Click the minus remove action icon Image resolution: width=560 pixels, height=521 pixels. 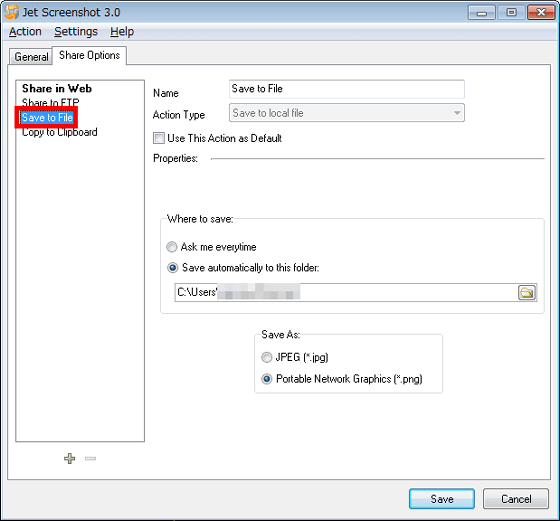[x=90, y=458]
